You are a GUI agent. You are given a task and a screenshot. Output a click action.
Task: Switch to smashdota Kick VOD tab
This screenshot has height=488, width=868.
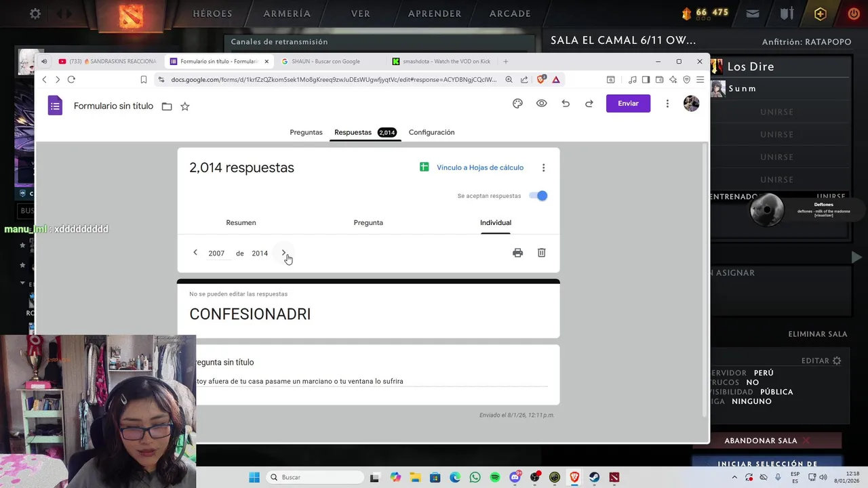point(441,61)
